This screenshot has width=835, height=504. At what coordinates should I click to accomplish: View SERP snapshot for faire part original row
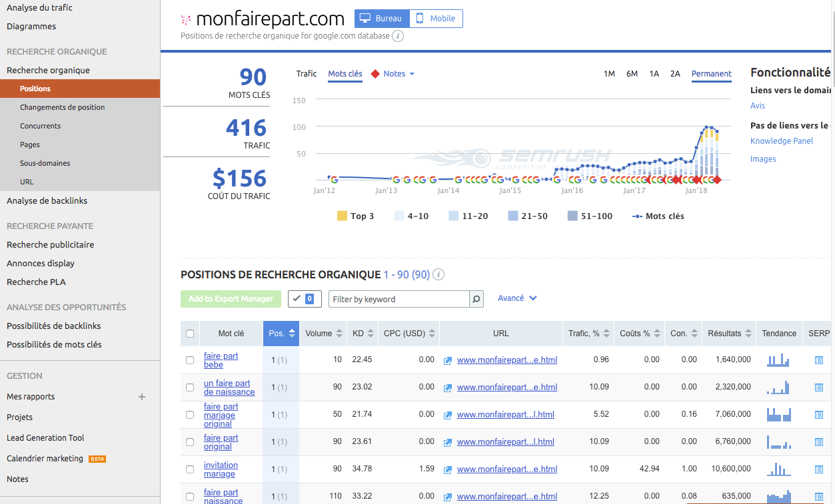pos(819,442)
